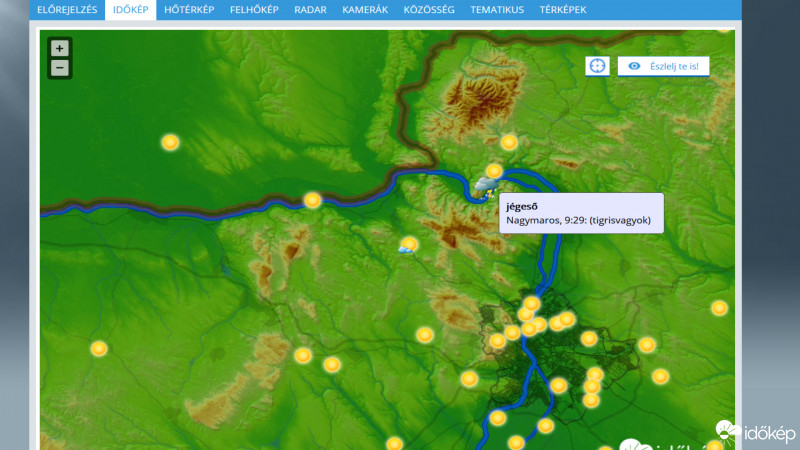Screen dimensions: 800x450
Task: Click the partly cloudy sun-and-cloud marker
Action: tap(408, 246)
